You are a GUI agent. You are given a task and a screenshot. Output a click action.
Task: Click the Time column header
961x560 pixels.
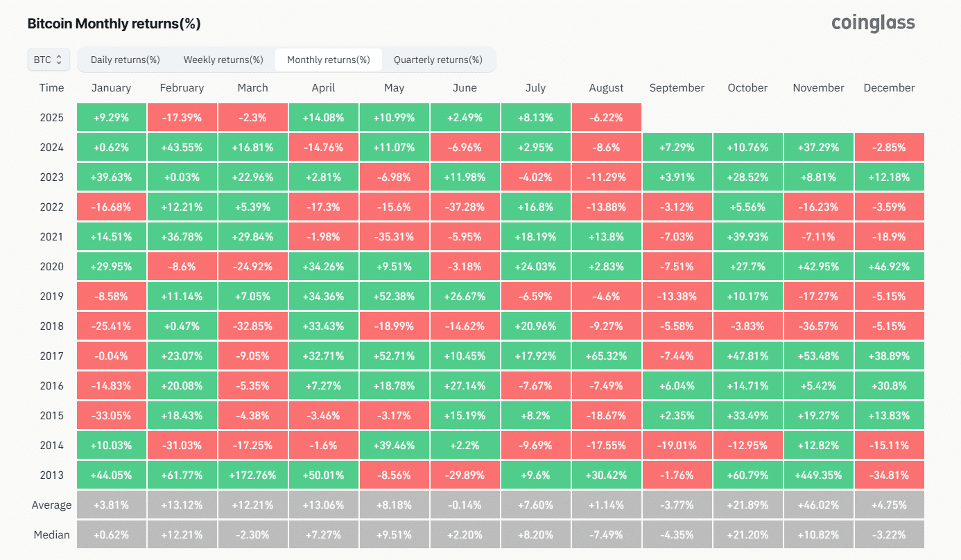click(52, 87)
